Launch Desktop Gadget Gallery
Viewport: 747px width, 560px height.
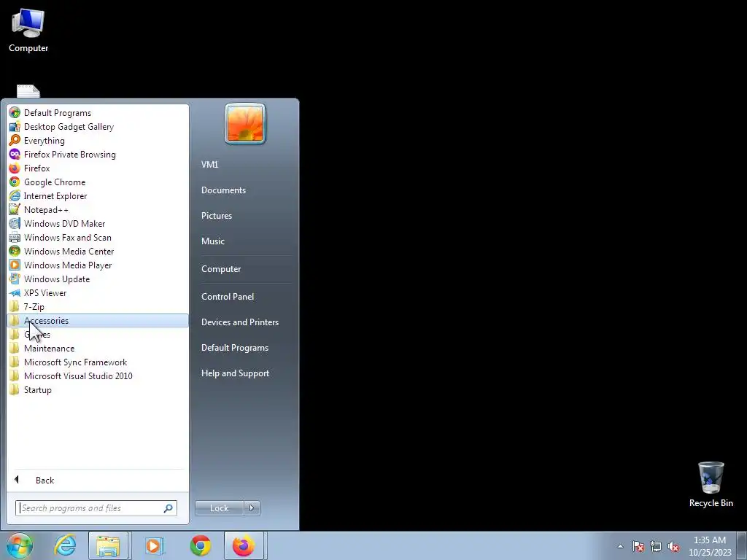click(98, 127)
